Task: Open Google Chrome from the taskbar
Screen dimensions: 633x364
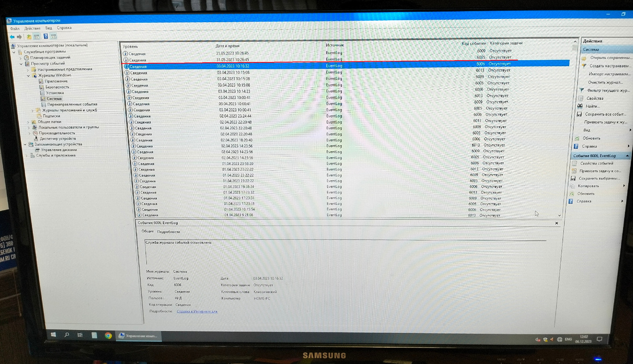Action: (108, 336)
